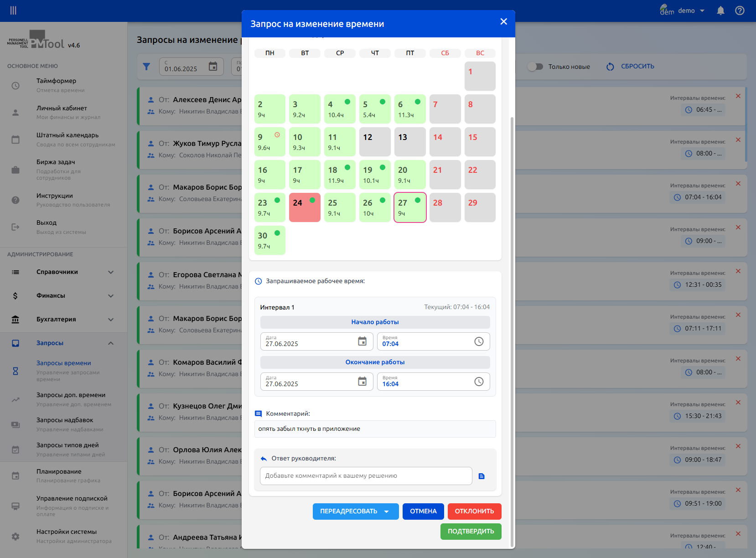
Task: Open Запросы типов дней submenu item
Action: (63, 449)
